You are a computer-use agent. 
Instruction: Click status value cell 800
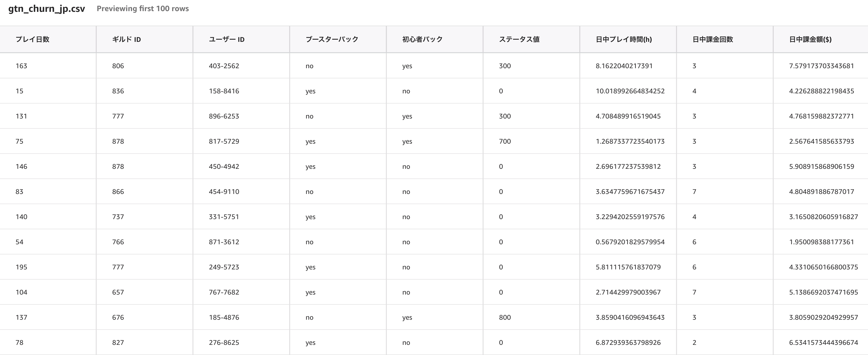coord(504,318)
